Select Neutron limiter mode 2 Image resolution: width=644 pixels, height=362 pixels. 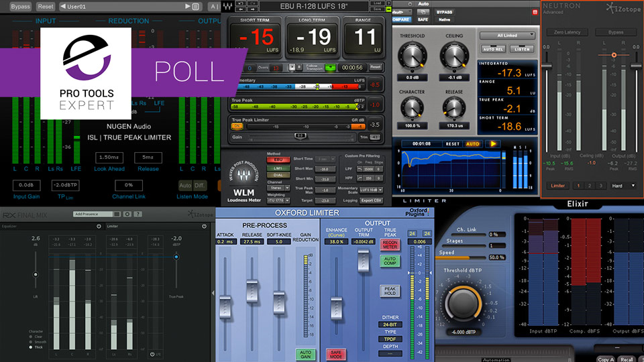tap(590, 186)
